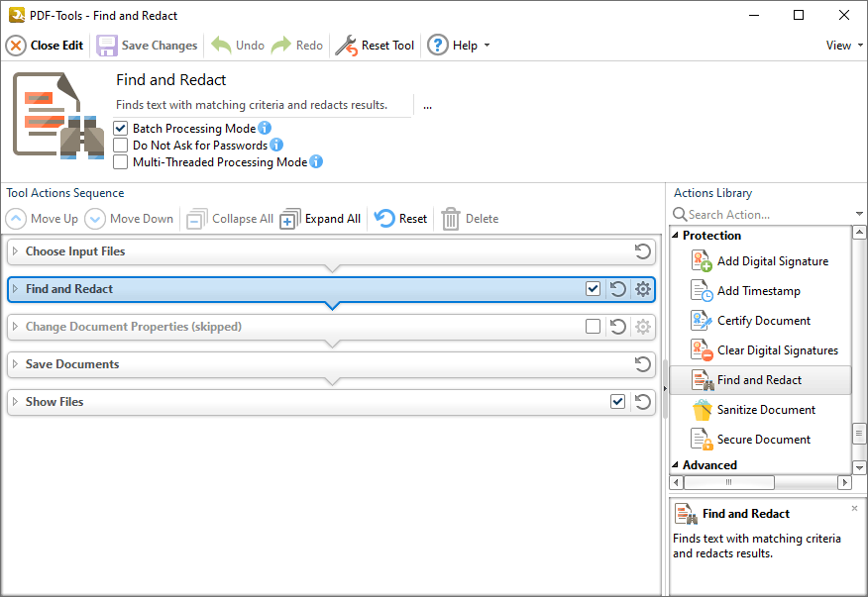The height and width of the screenshot is (597, 868).
Task: Click the Reset Tool wrench icon
Action: coord(346,46)
